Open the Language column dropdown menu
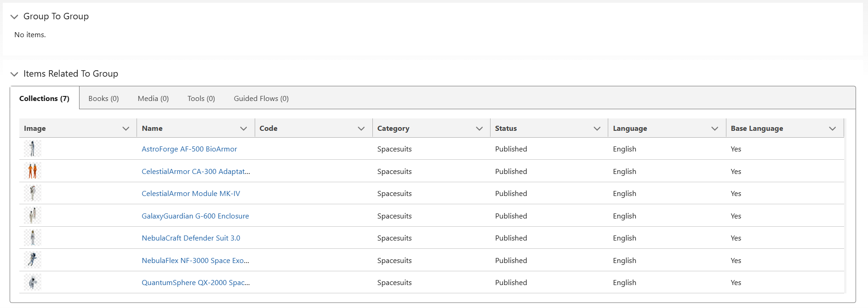This screenshot has width=868, height=308. coord(714,129)
